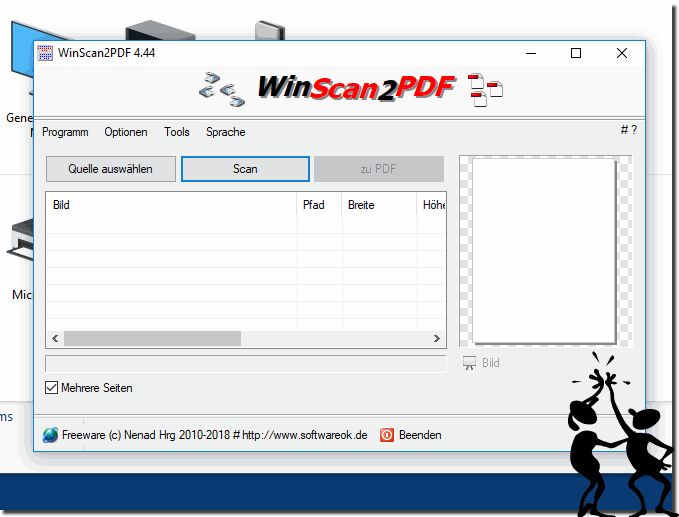Click the Quelle auswählen button
The height and width of the screenshot is (517, 679).
click(111, 169)
